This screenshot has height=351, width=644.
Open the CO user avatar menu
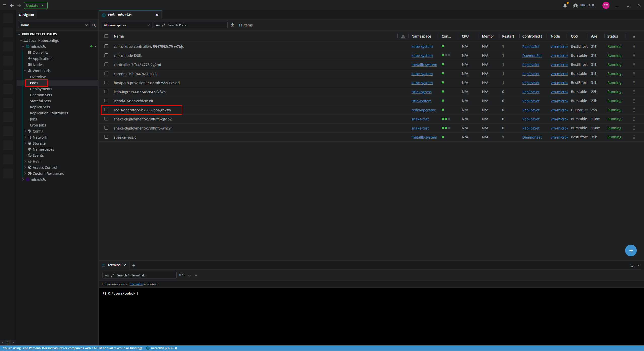pos(606,5)
